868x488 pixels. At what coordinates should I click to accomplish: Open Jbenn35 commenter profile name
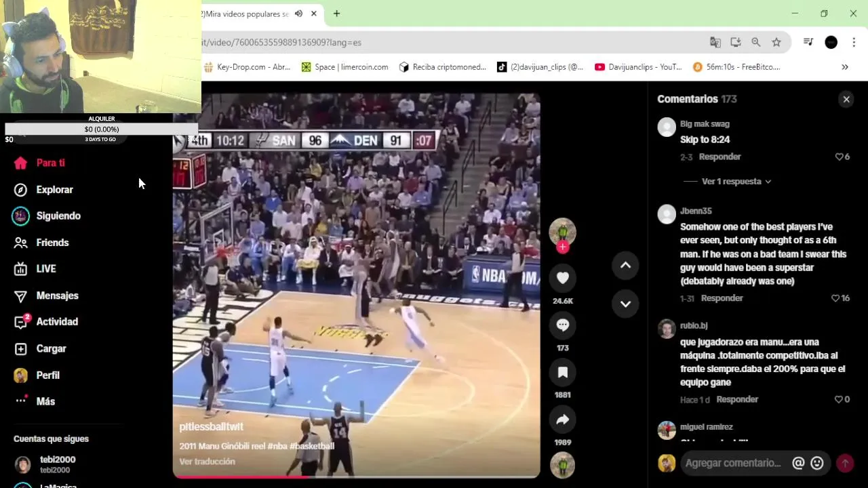696,211
